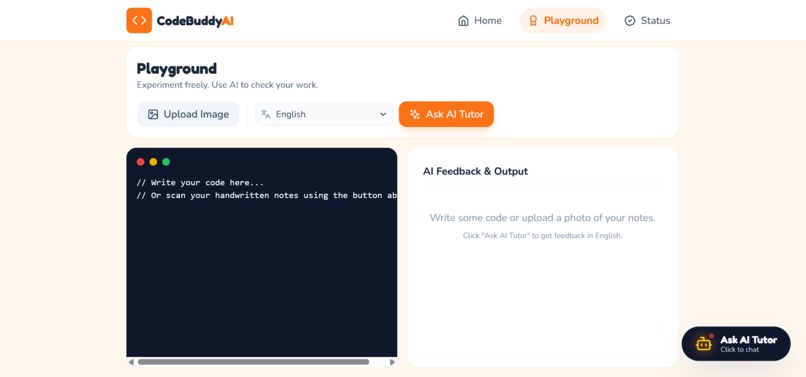
Task: Click the robot icon in the chat widget
Action: click(x=704, y=344)
